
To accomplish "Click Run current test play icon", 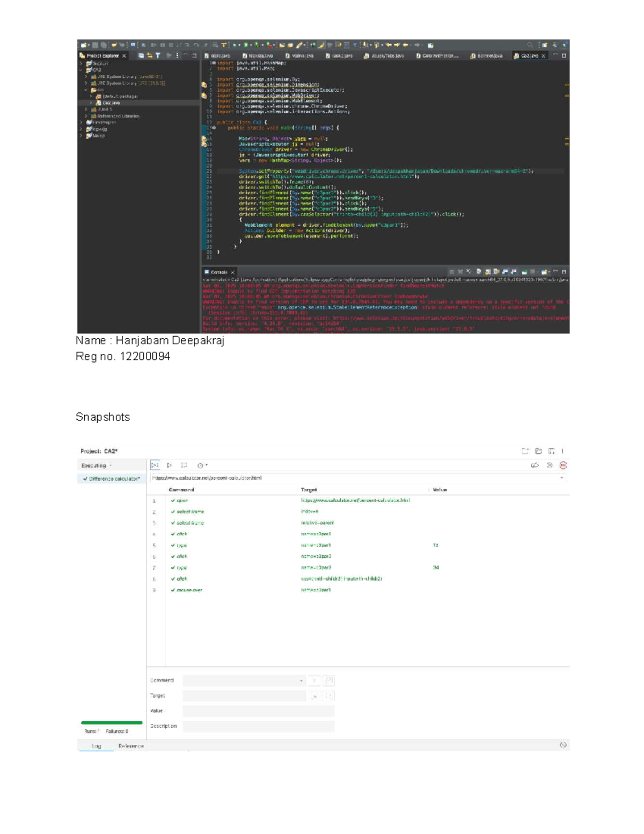I will [x=170, y=465].
